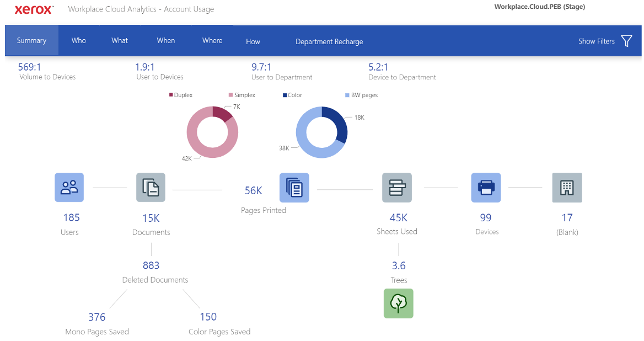
Task: Switch to the Who tab
Action: coord(78,40)
